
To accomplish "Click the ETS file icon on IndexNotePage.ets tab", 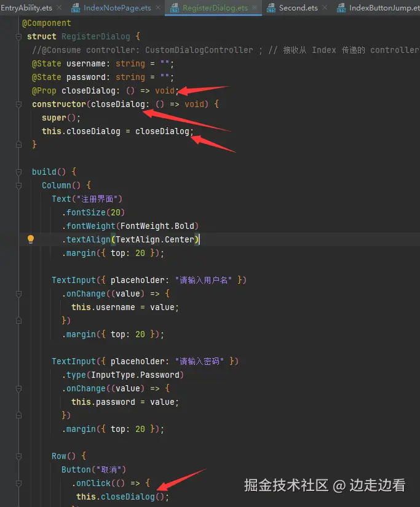I will tap(76, 8).
